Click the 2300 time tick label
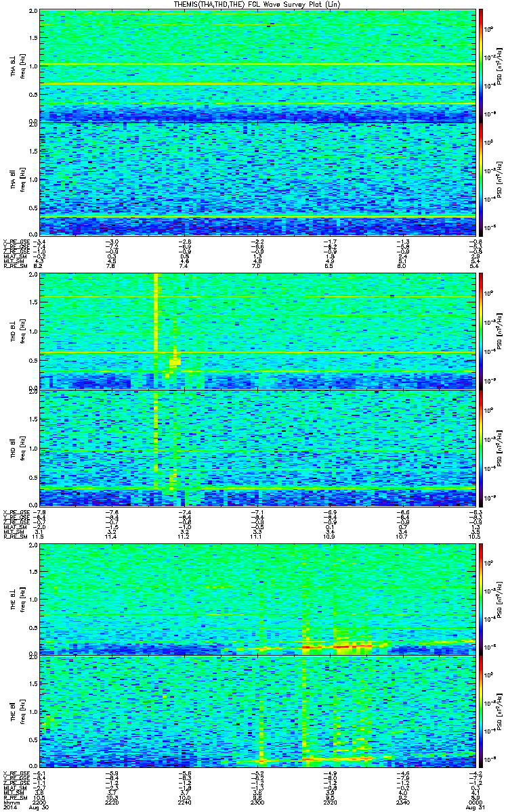Screen dimensions: 508x812 (257, 803)
